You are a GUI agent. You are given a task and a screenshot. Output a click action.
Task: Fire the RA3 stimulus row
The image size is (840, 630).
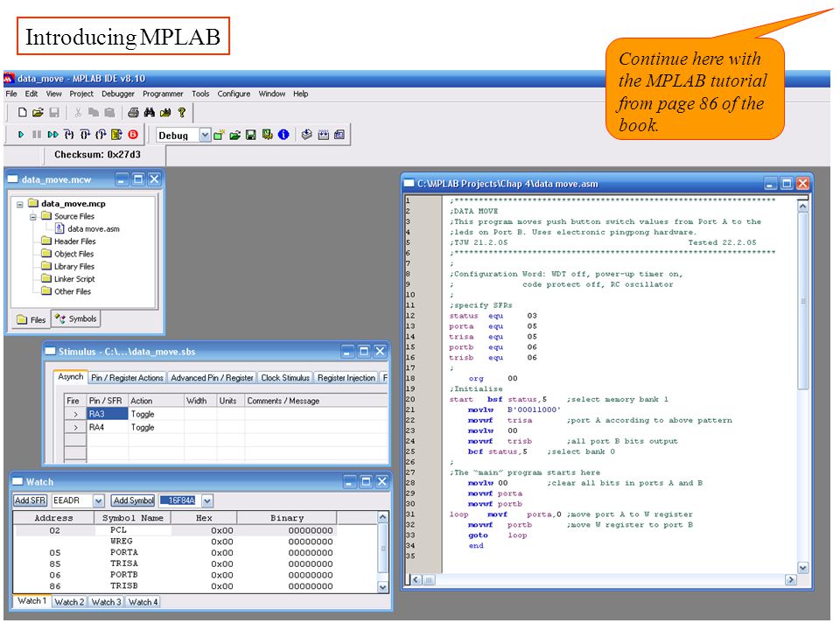tap(75, 414)
